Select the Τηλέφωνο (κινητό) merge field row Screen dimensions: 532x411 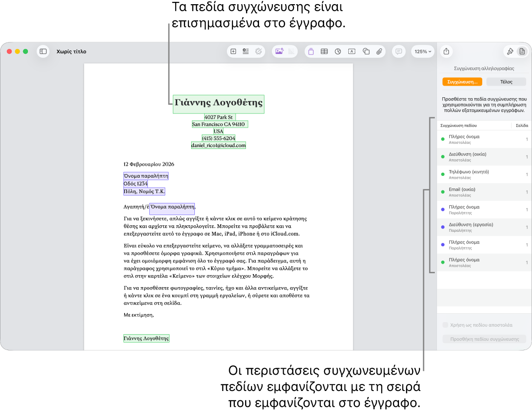pyautogui.click(x=484, y=174)
